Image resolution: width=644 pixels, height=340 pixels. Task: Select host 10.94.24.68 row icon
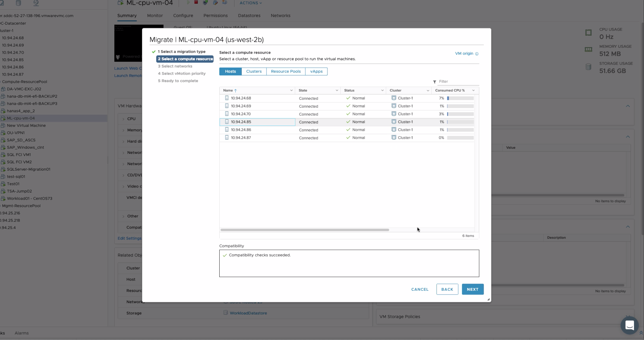click(227, 98)
